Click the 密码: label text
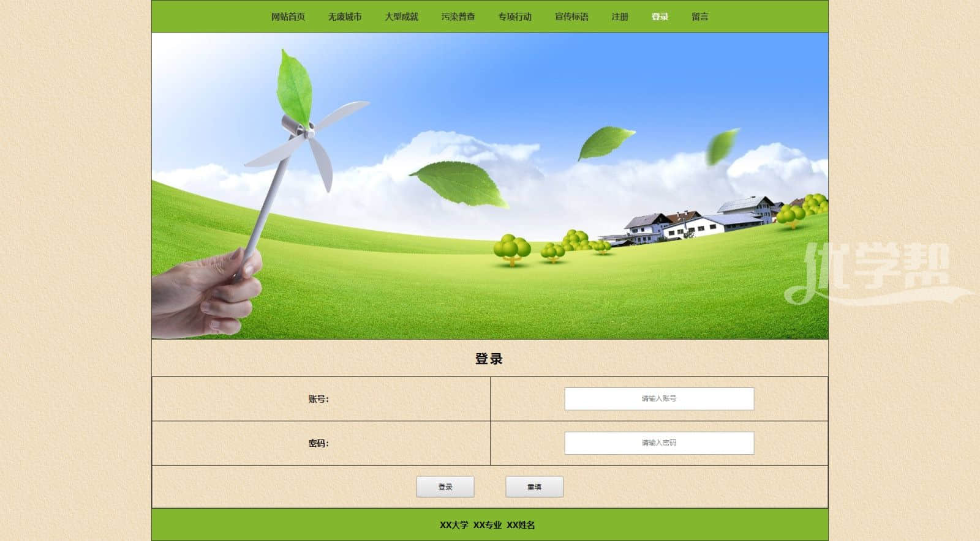 [x=318, y=443]
